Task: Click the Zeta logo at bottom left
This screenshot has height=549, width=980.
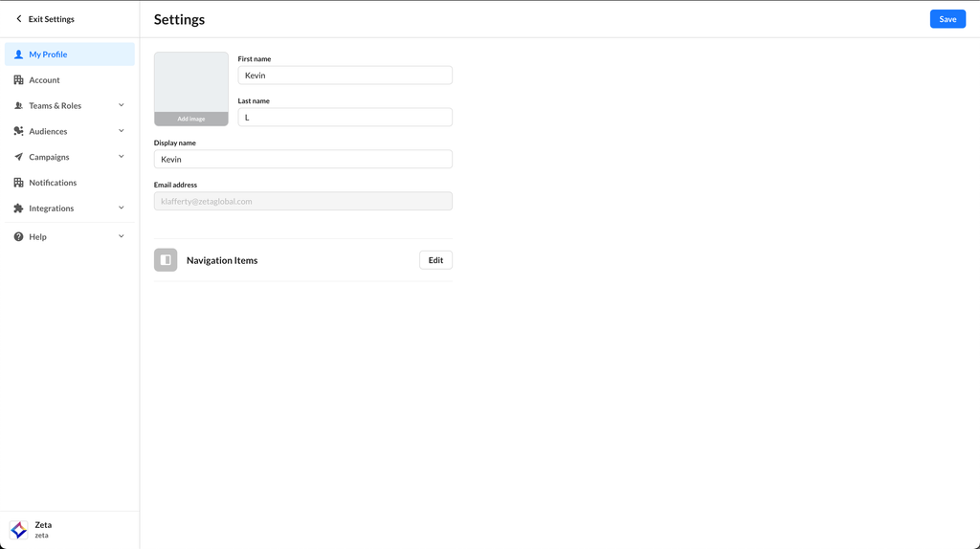Action: click(x=18, y=530)
